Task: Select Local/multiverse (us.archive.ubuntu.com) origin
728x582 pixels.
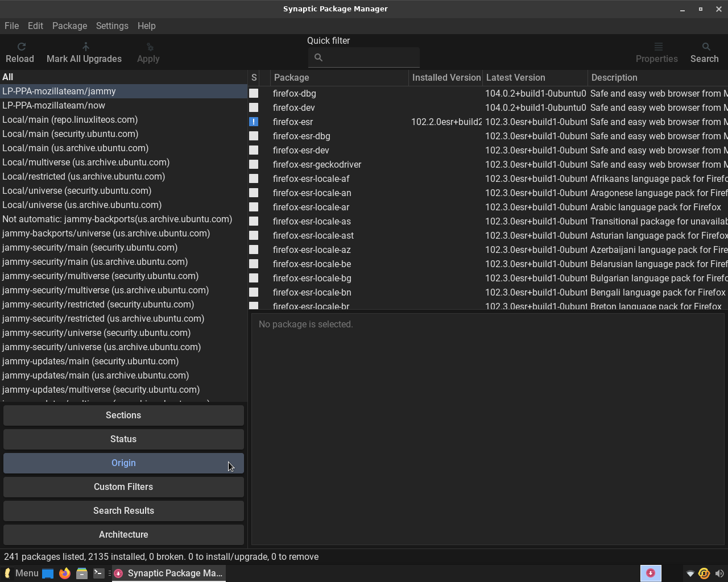Action: [x=123, y=162]
